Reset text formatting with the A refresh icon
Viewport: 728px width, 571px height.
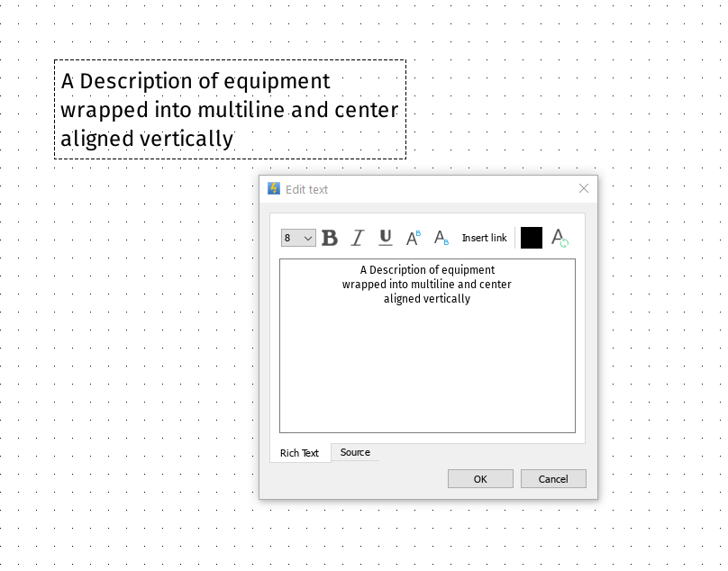[560, 238]
